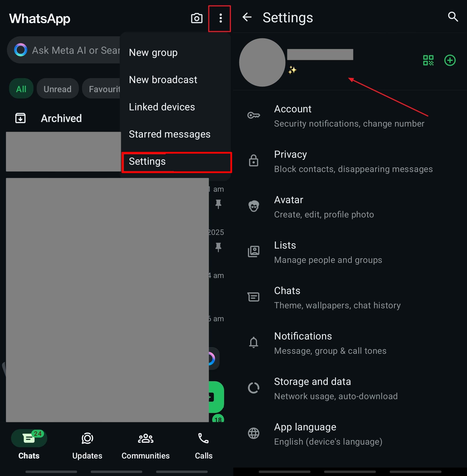Screen dimensions: 467x476
Task: Tap 'Block contacts, disappearing messages' subtitle
Action: point(353,169)
